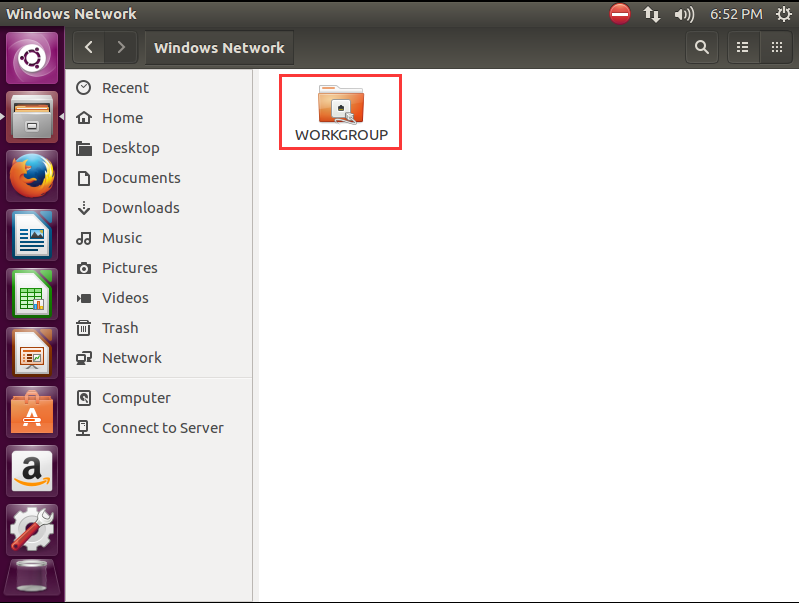
Task: Select Network in the sidebar
Action: pyautogui.click(x=159, y=358)
